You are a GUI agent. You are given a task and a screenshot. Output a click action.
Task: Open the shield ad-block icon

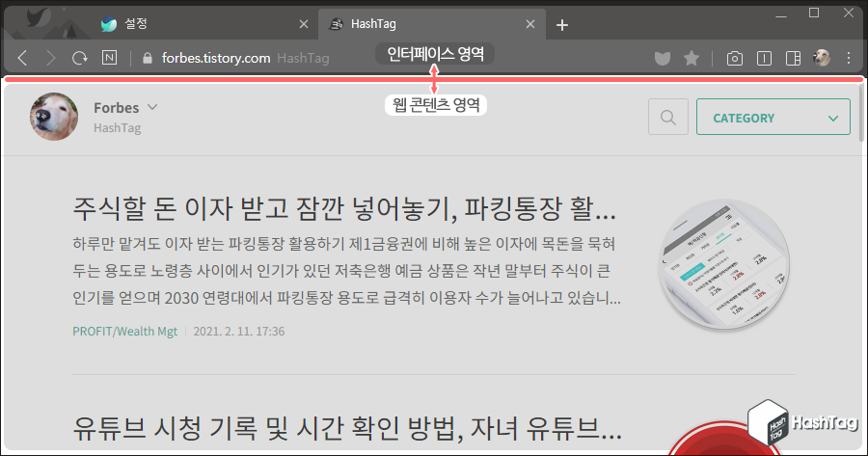click(662, 58)
